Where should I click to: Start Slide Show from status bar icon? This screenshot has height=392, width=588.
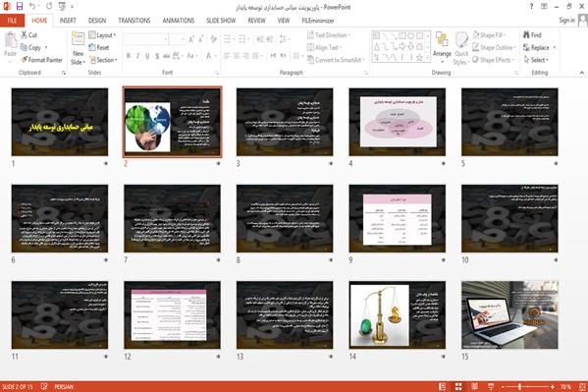(x=491, y=386)
